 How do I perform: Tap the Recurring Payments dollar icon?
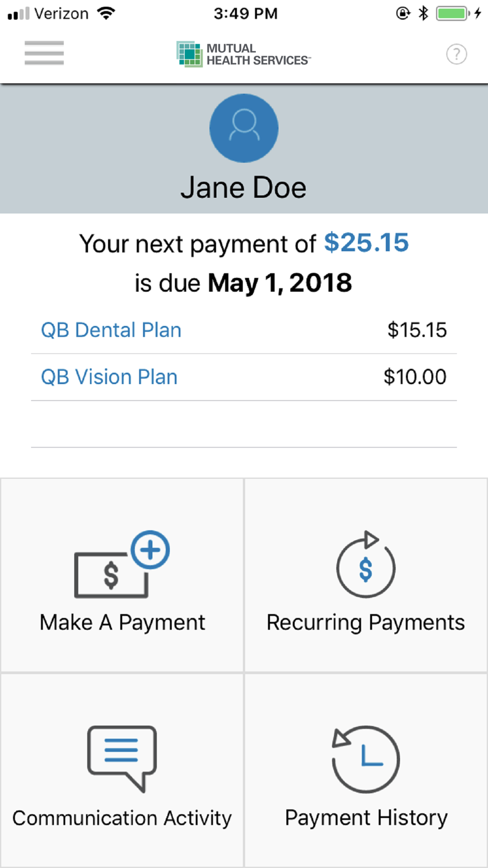[366, 565]
